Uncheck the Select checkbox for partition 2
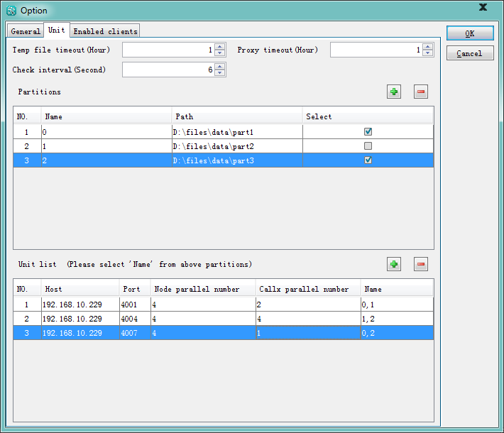The width and height of the screenshot is (504, 433). [x=368, y=160]
